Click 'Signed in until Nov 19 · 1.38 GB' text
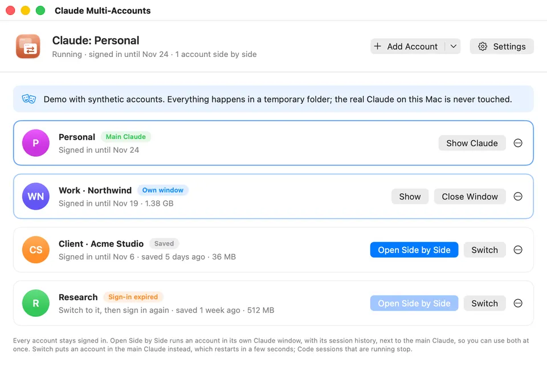547x392 pixels. point(116,203)
